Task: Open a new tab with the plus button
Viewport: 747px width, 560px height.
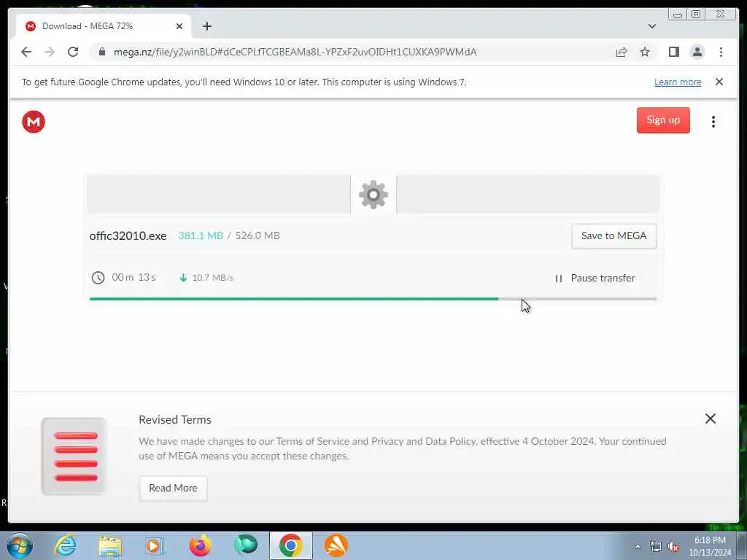Action: 206,26
